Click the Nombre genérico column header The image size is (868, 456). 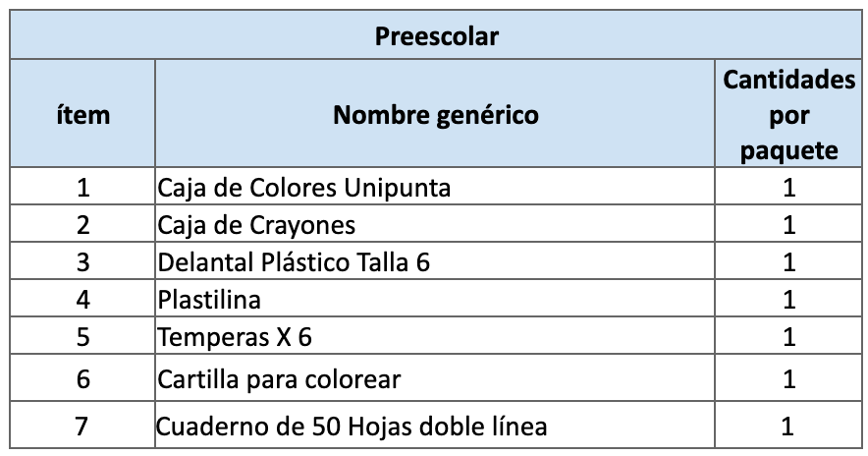click(435, 114)
